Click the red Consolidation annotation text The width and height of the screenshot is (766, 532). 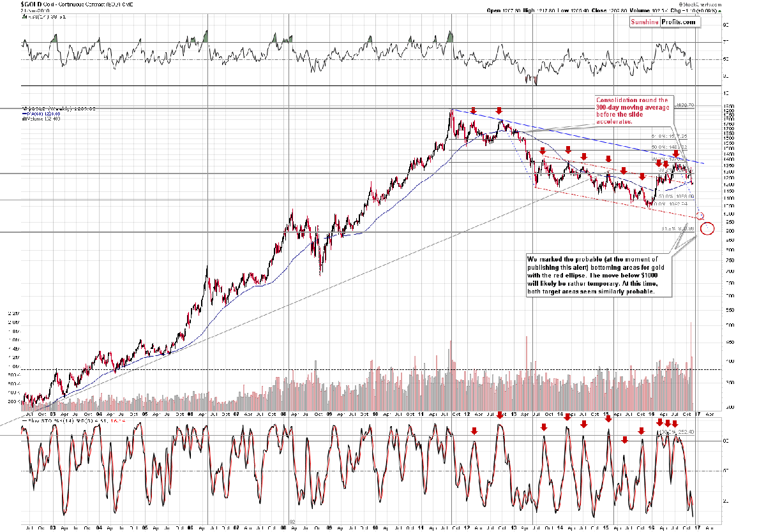631,110
